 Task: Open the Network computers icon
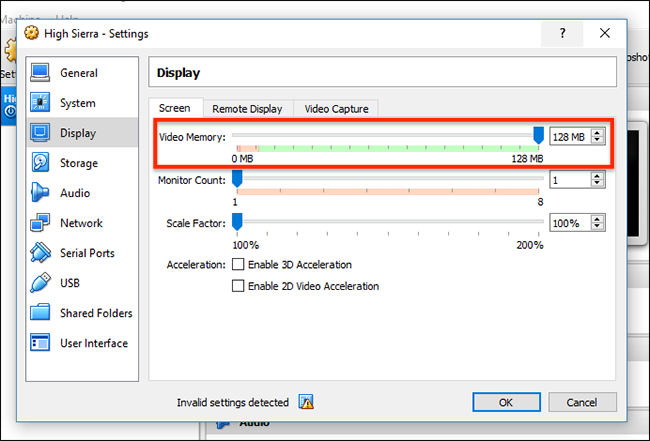pyautogui.click(x=40, y=223)
